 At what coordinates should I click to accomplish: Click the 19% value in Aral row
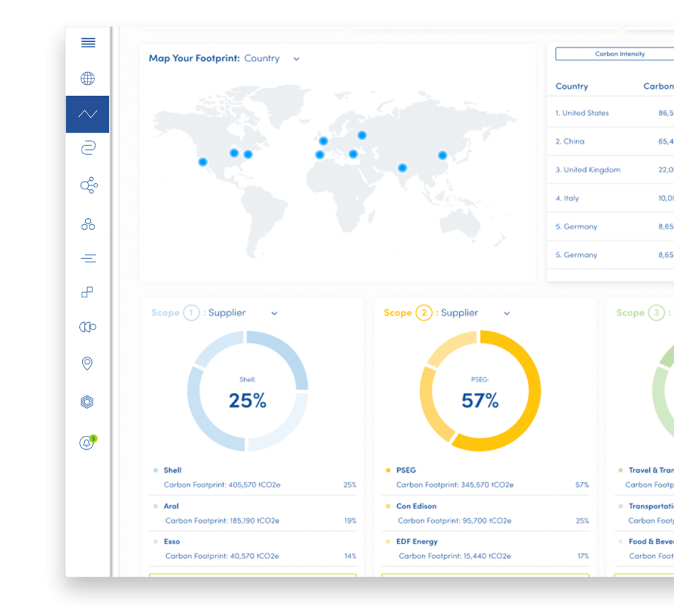tap(350, 520)
